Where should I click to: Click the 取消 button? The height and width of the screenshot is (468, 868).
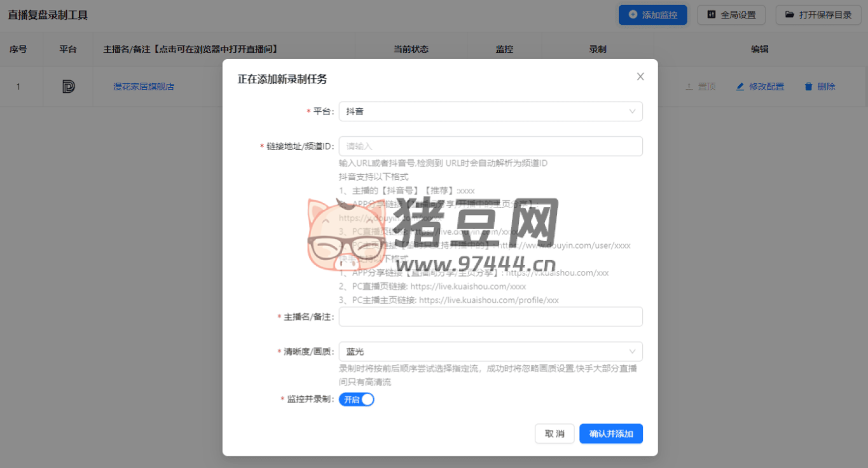[x=555, y=434]
